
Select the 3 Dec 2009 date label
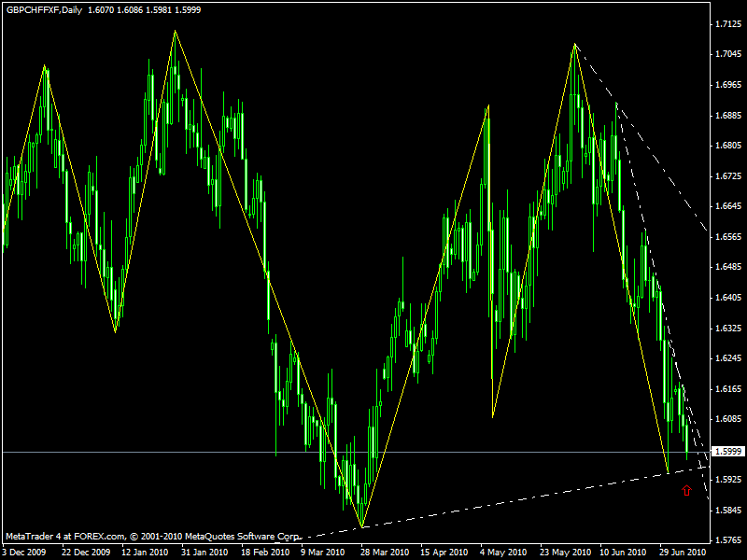click(x=25, y=552)
